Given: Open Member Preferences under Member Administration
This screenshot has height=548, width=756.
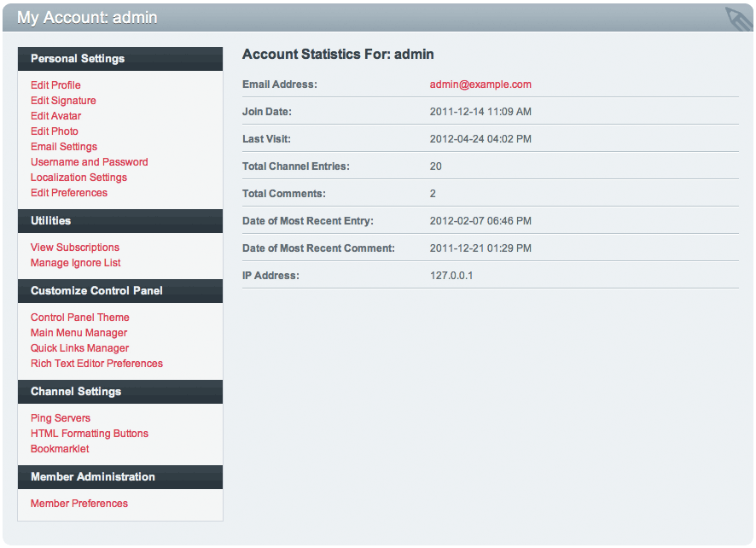Looking at the screenshot, I should [x=79, y=503].
